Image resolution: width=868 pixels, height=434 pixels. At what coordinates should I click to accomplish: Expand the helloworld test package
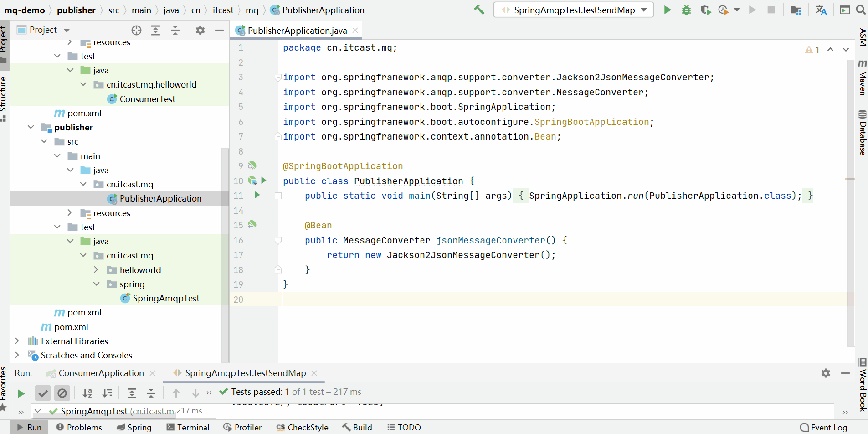tap(96, 270)
